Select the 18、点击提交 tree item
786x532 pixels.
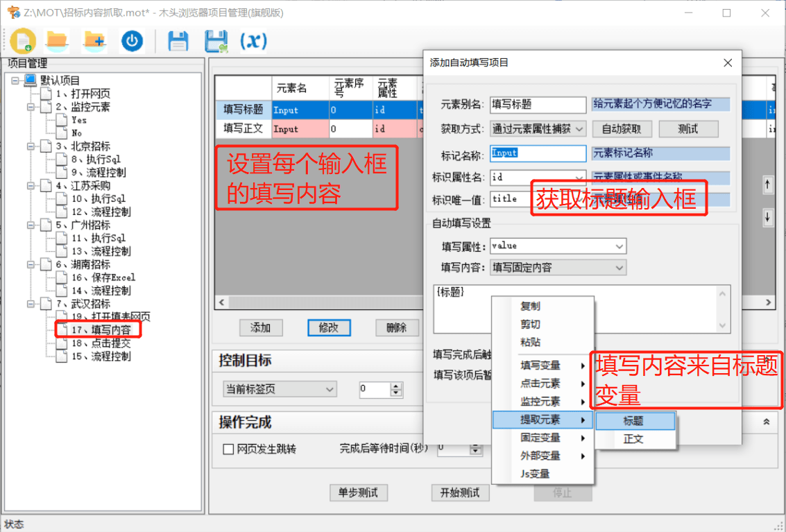(101, 343)
